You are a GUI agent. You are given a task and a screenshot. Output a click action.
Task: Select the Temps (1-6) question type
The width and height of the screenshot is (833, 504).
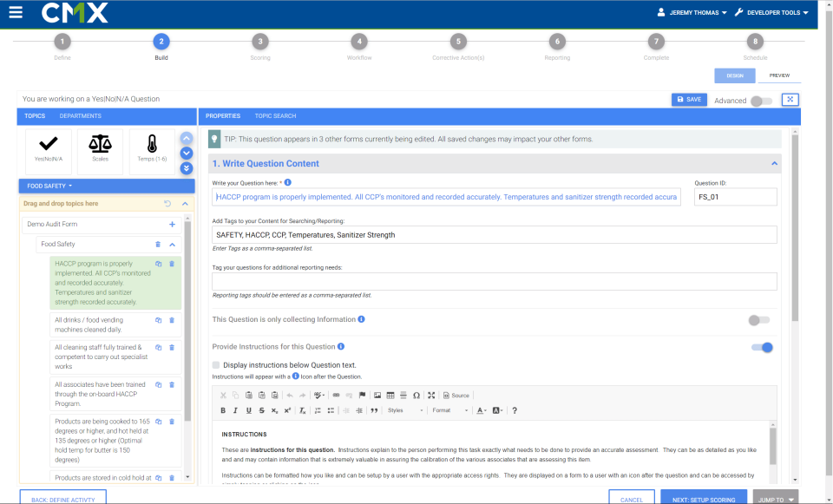(x=152, y=151)
